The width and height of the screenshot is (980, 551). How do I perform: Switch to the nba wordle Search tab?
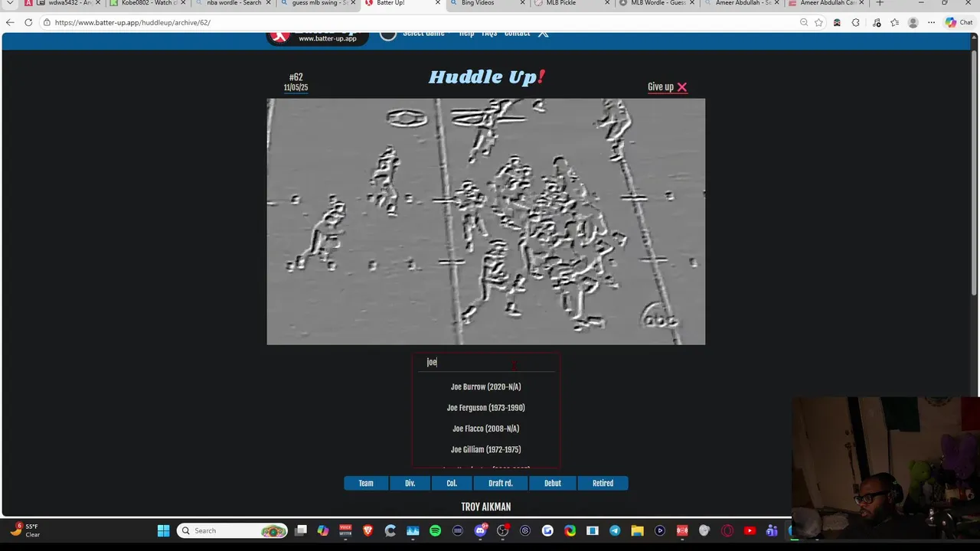point(231,3)
